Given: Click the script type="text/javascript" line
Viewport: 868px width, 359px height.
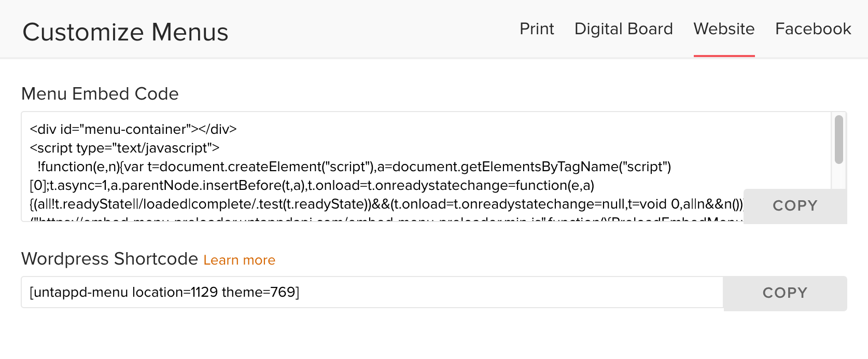Looking at the screenshot, I should [124, 148].
